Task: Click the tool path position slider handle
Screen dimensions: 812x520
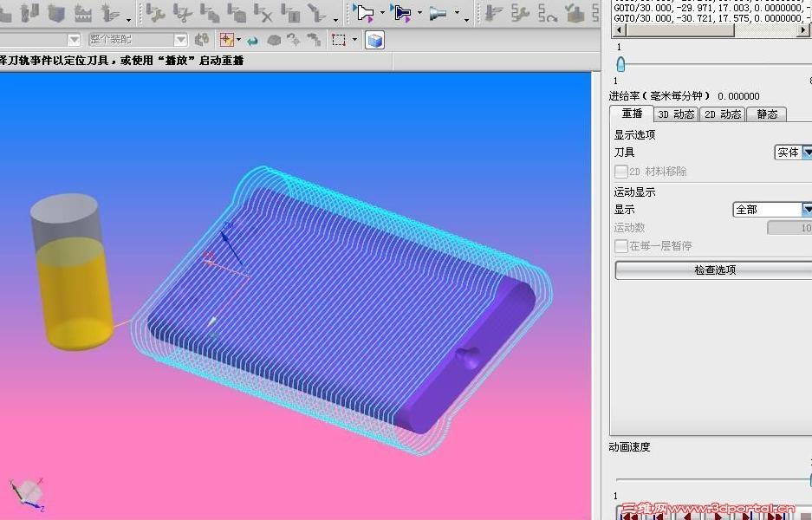Action: (620, 65)
